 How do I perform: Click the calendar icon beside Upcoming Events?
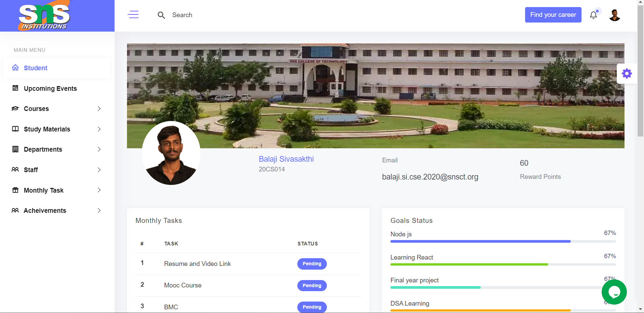(15, 88)
